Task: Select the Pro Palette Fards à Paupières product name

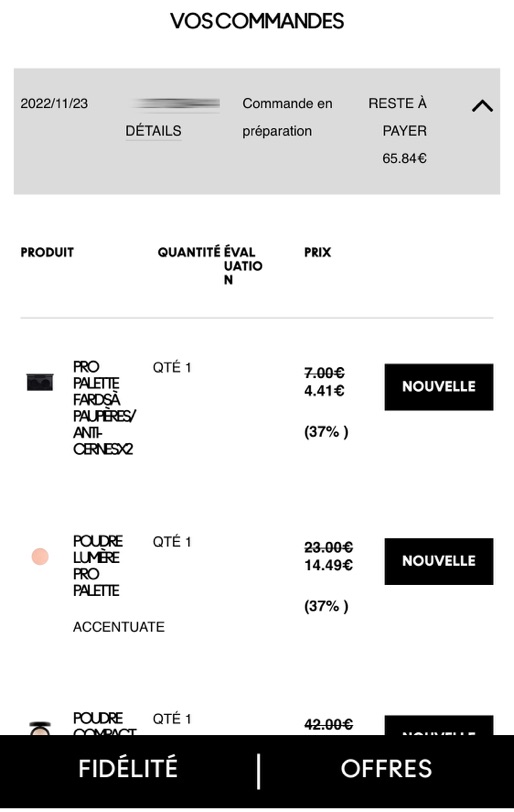Action: [104, 408]
